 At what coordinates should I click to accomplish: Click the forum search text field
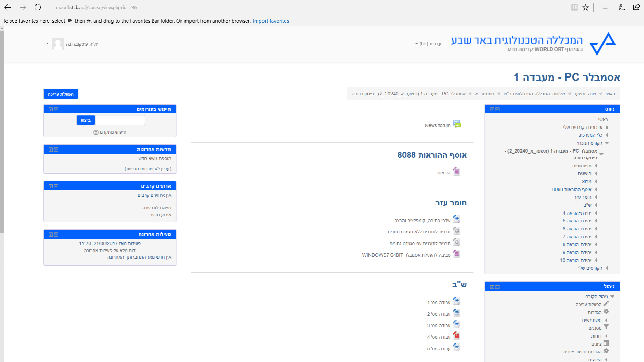click(120, 120)
